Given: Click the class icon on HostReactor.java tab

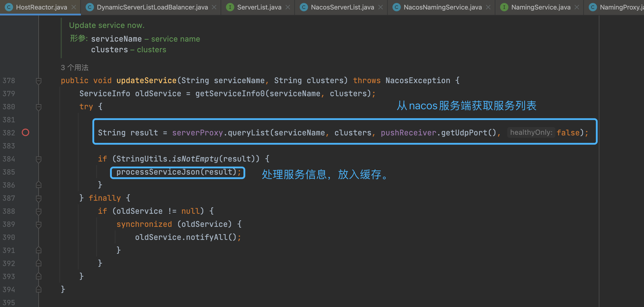Looking at the screenshot, I should click(9, 7).
